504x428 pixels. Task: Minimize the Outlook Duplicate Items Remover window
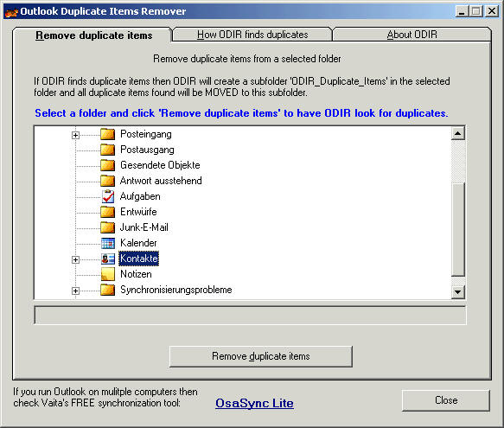[462, 12]
